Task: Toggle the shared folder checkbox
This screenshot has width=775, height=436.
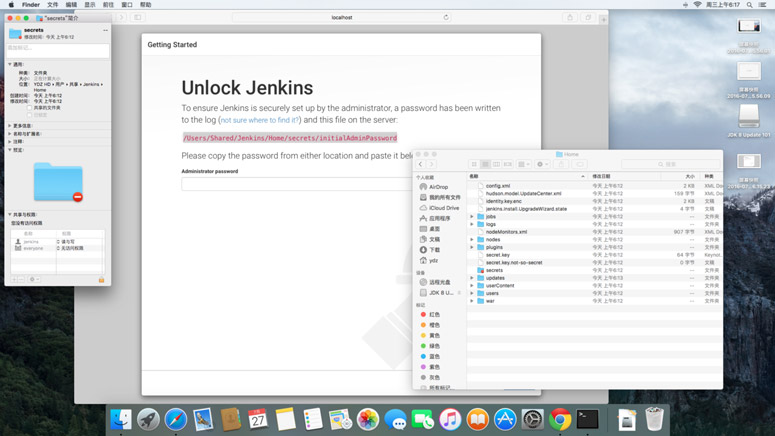Action: click(30, 108)
